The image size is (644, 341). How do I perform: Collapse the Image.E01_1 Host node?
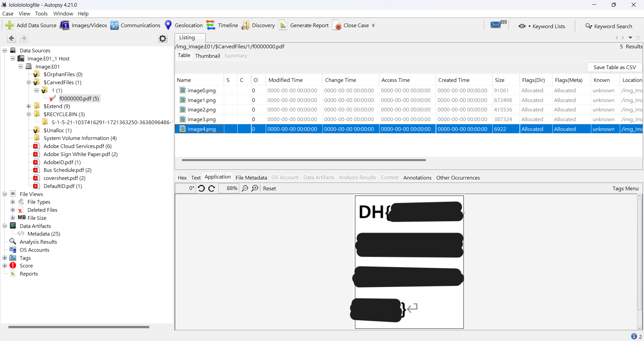click(x=13, y=58)
